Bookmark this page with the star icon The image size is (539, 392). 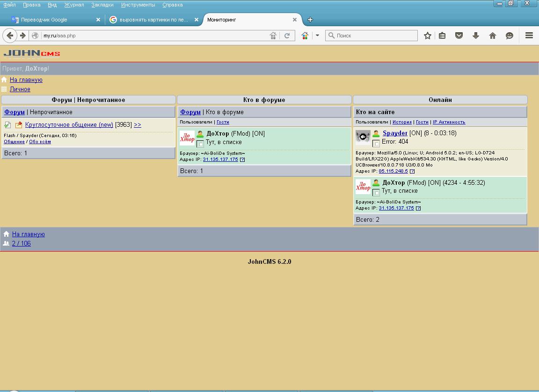[427, 36]
